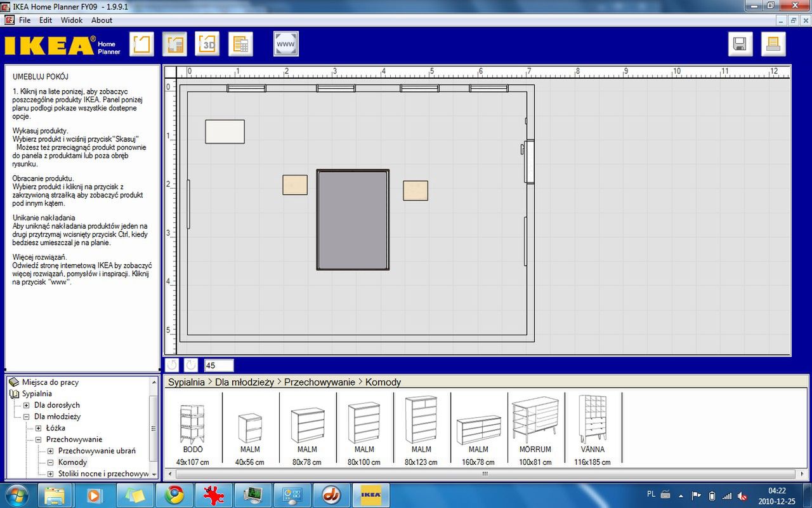Save the plan with the floppy disk icon
The image size is (812, 508).
[740, 44]
